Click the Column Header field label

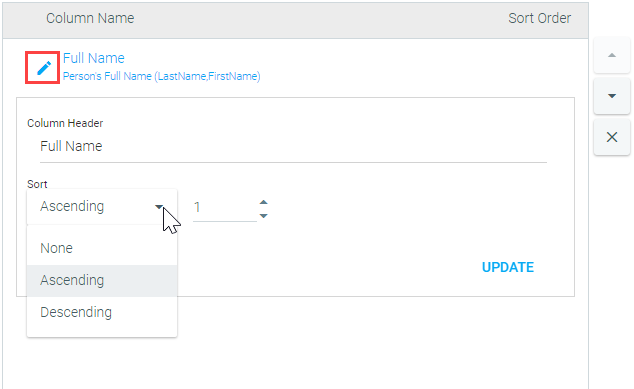pos(65,123)
